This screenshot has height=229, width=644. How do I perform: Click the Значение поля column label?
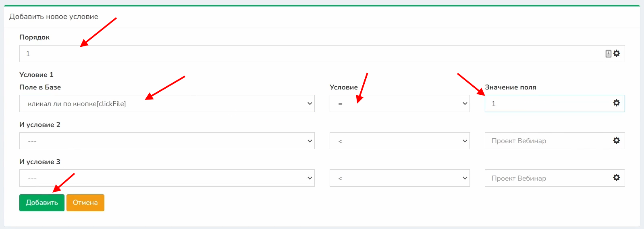pyautogui.click(x=510, y=87)
